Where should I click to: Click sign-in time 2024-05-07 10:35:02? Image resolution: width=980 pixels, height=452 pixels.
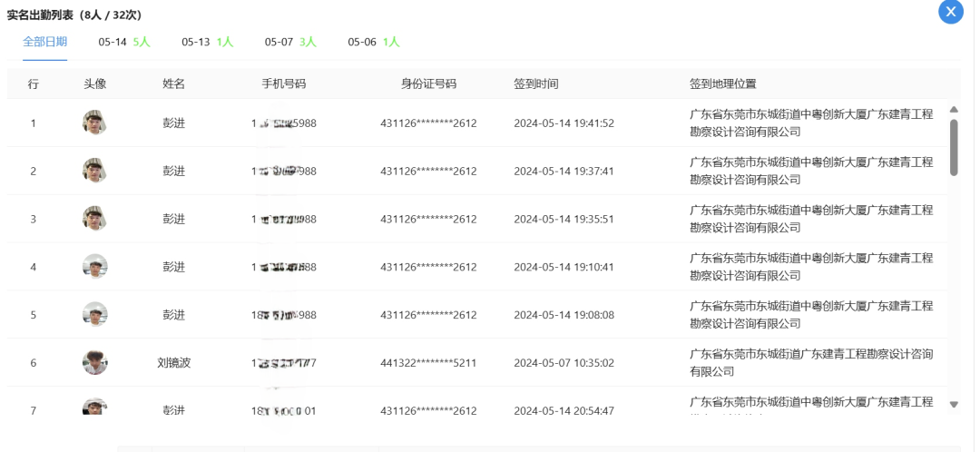563,363
